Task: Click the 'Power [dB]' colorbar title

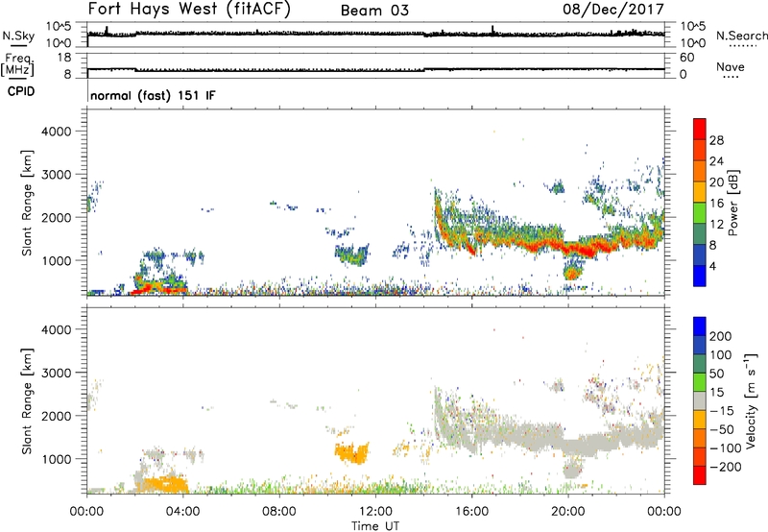Action: tap(733, 203)
